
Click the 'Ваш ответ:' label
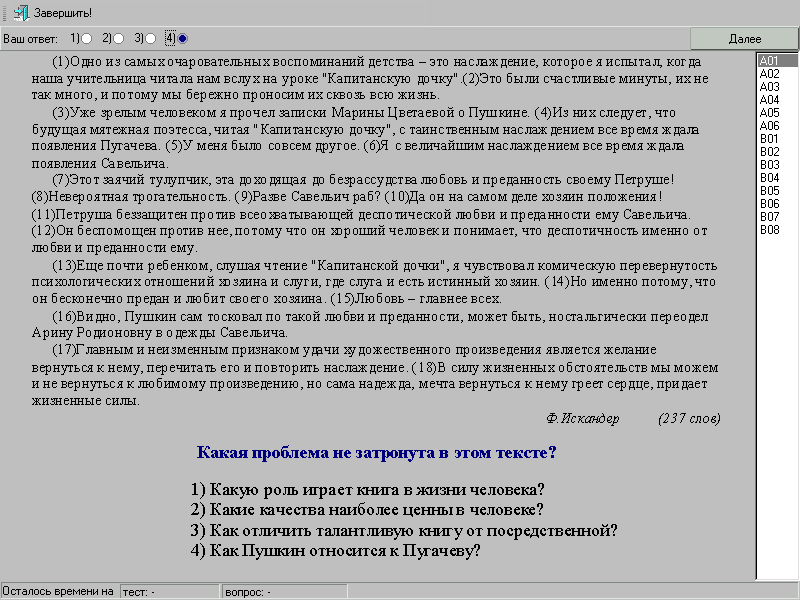[30, 39]
